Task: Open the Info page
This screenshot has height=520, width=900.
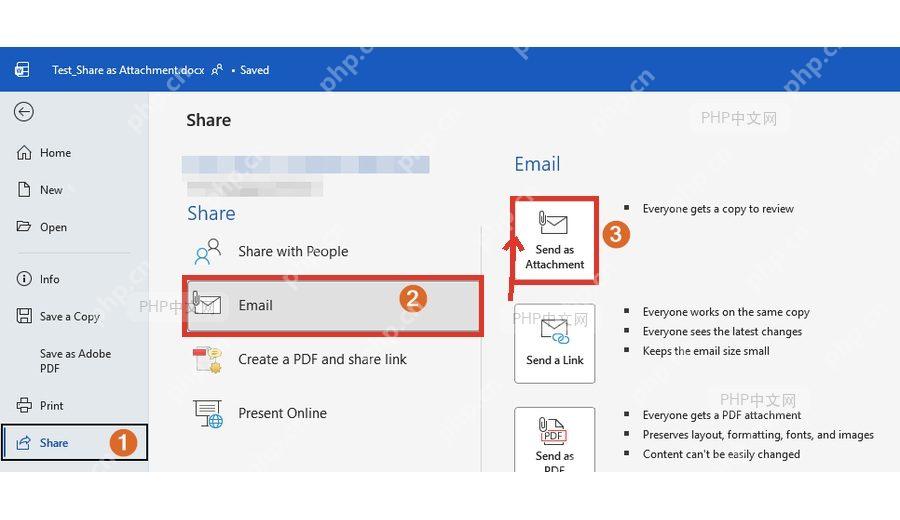Action: (x=49, y=279)
